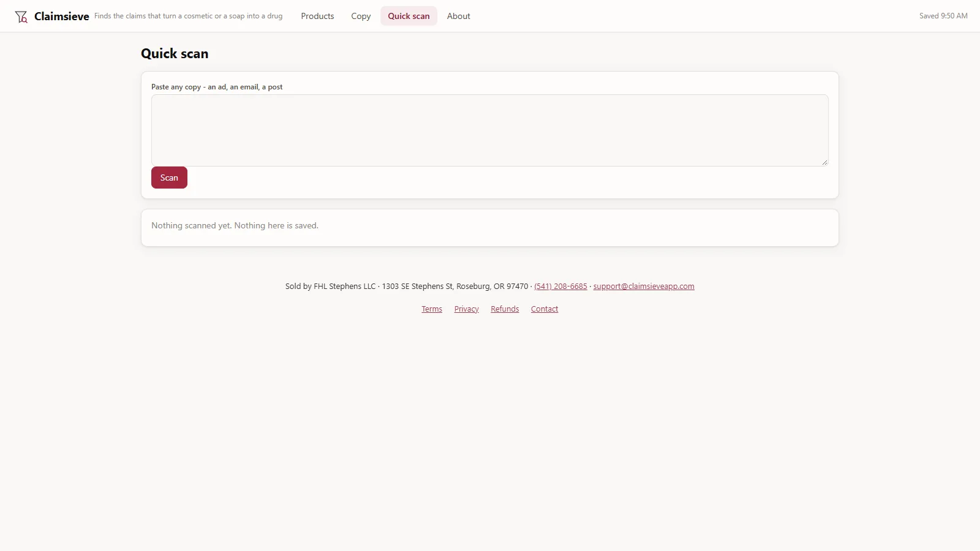Open the Privacy footer link
Viewport: 980px width, 551px height.
466,309
